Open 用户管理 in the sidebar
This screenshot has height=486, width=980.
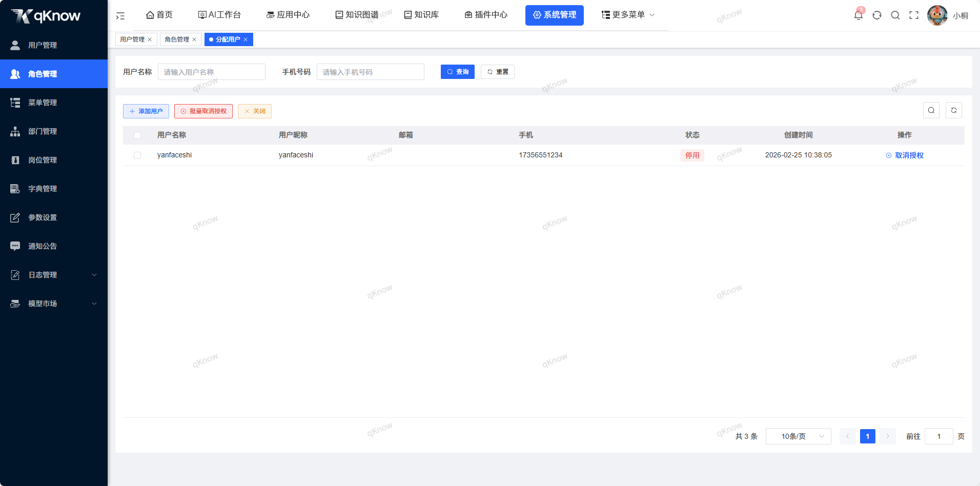pyautogui.click(x=54, y=45)
